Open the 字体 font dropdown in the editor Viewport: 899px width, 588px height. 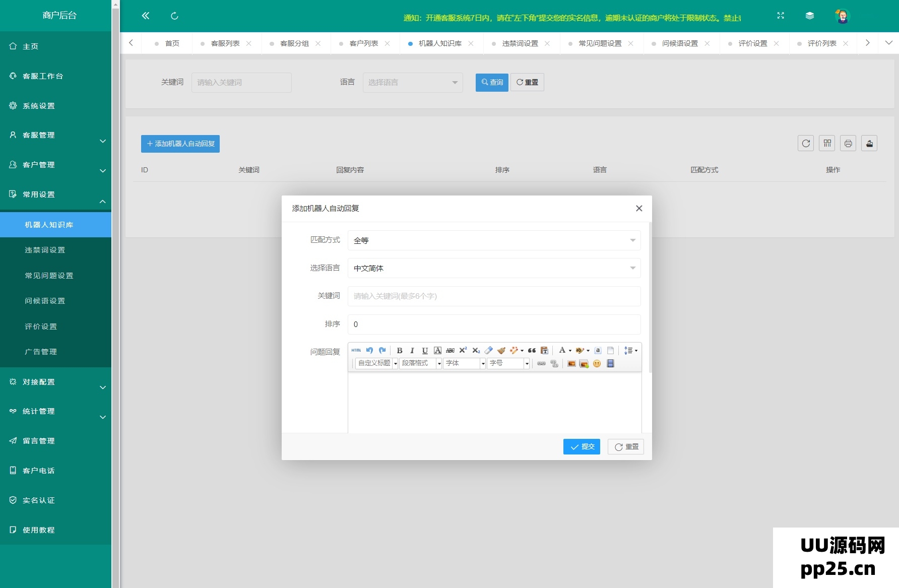(464, 363)
